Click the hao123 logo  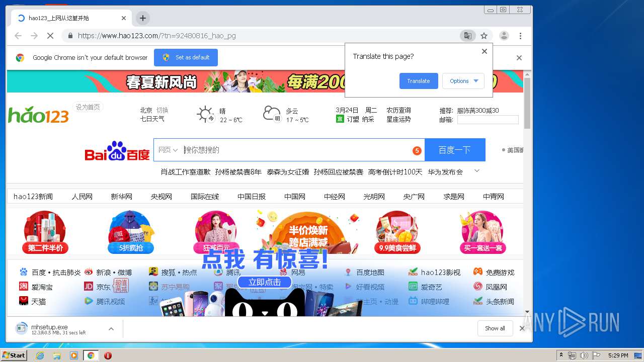38,115
